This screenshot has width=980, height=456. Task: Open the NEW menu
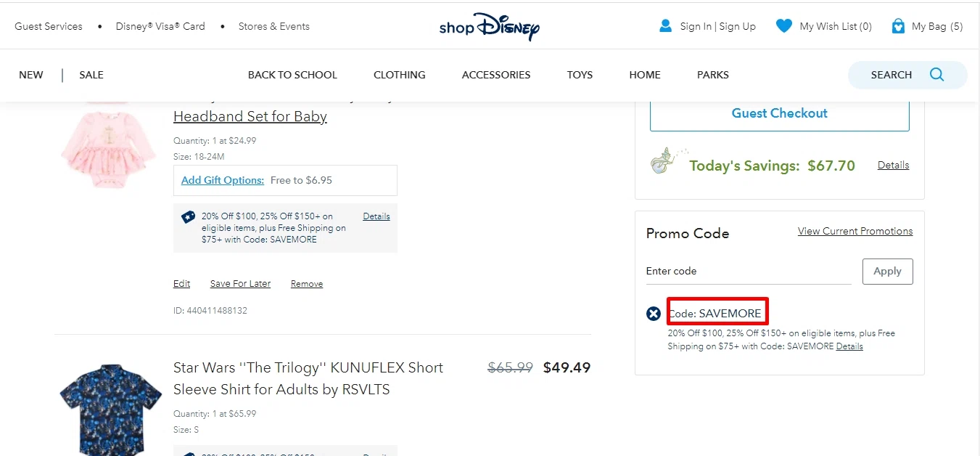click(31, 75)
